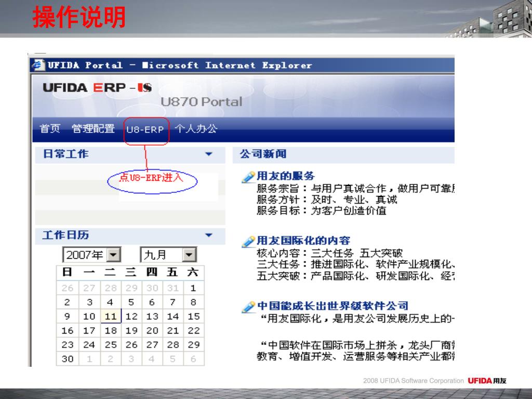This screenshot has width=532, height=399.
Task: Switch to the 个人办公 tab
Action: pyautogui.click(x=196, y=129)
